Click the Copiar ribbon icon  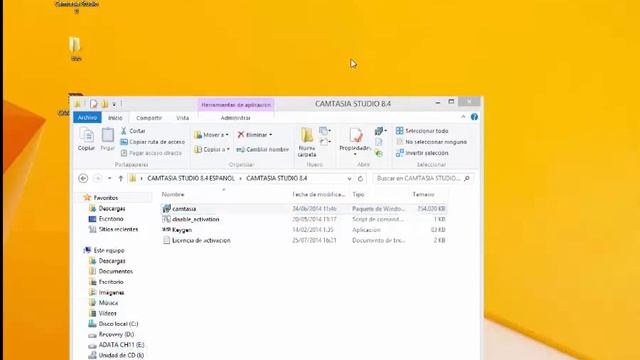click(x=87, y=139)
